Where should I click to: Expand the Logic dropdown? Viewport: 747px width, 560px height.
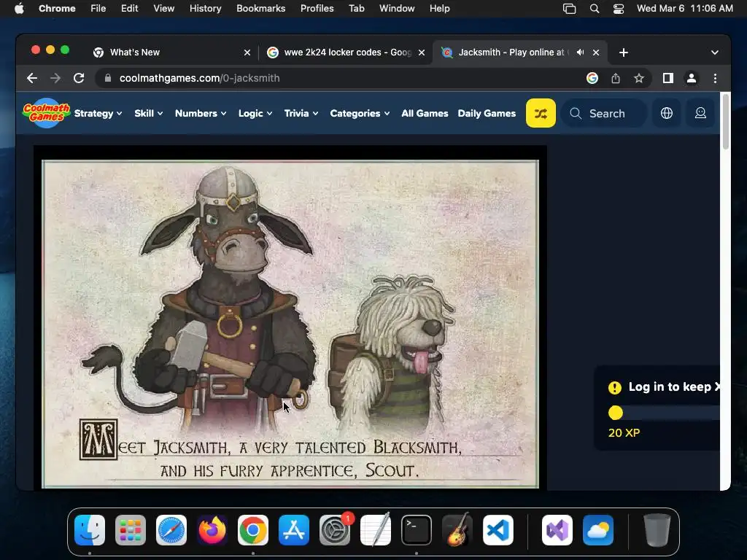tap(255, 113)
